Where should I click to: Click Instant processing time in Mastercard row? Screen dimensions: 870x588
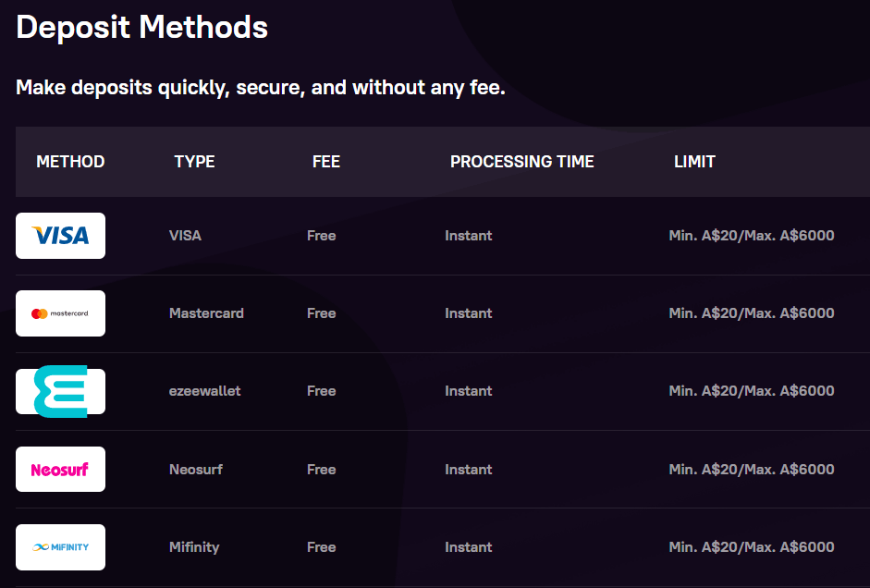469,313
